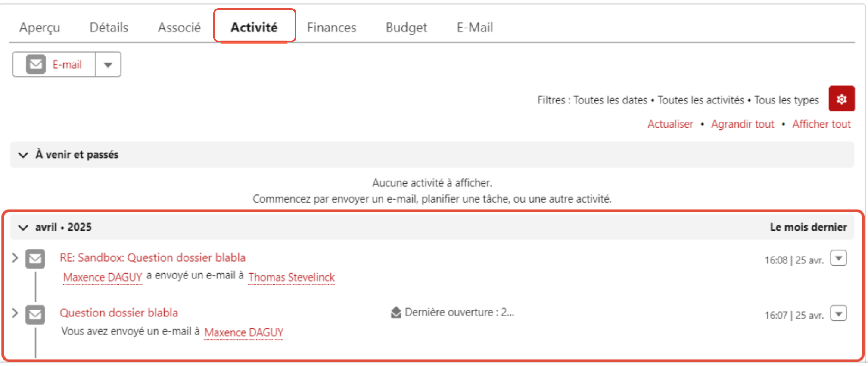868x366 pixels.
Task: Click envelope icon of Question dossier blabla
Action: 35,314
